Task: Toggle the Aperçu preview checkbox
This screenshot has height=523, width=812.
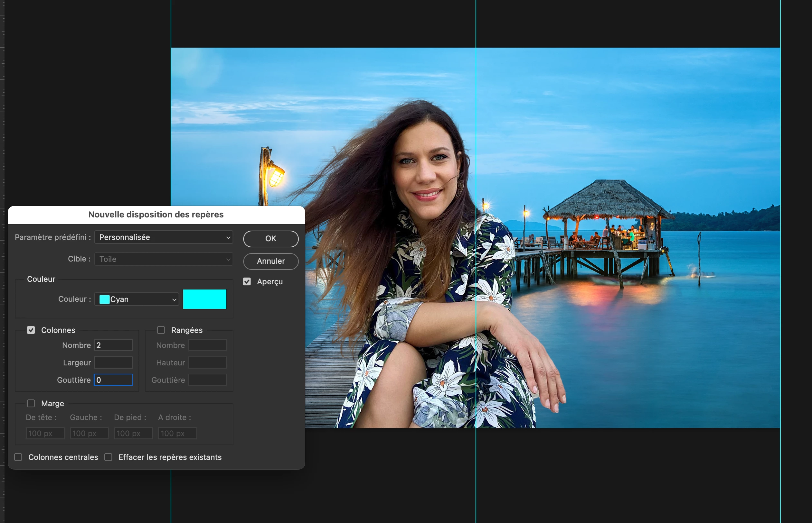Action: click(247, 281)
